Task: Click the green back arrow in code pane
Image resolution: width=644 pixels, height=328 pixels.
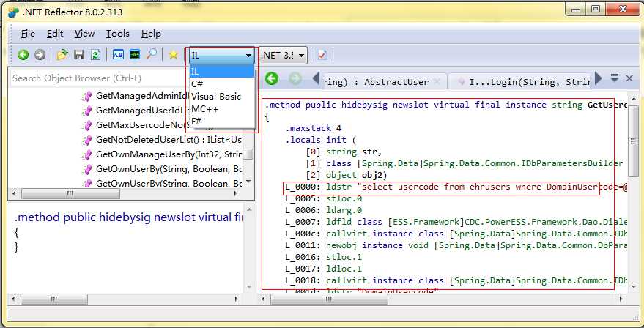Action: click(272, 78)
